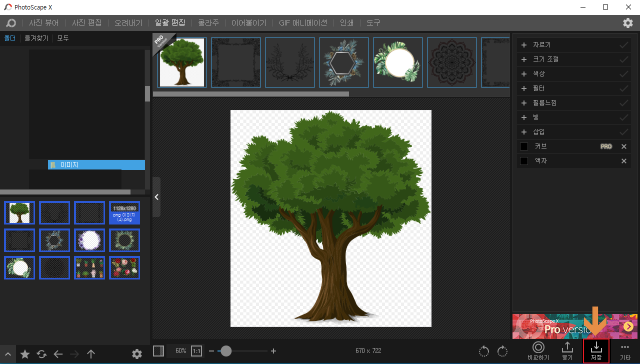Image resolution: width=640 pixels, height=364 pixels.
Task: Toggle the checkmark for 색상
Action: (x=624, y=74)
